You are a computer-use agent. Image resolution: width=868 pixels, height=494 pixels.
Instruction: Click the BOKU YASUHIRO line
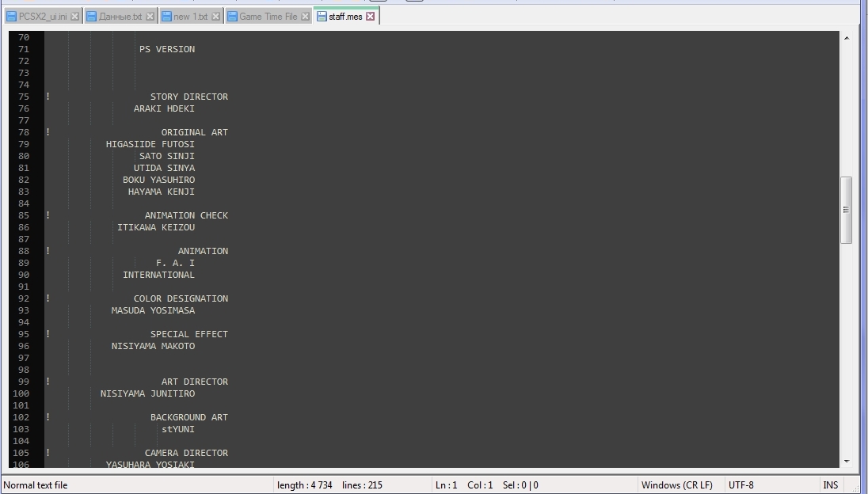159,180
